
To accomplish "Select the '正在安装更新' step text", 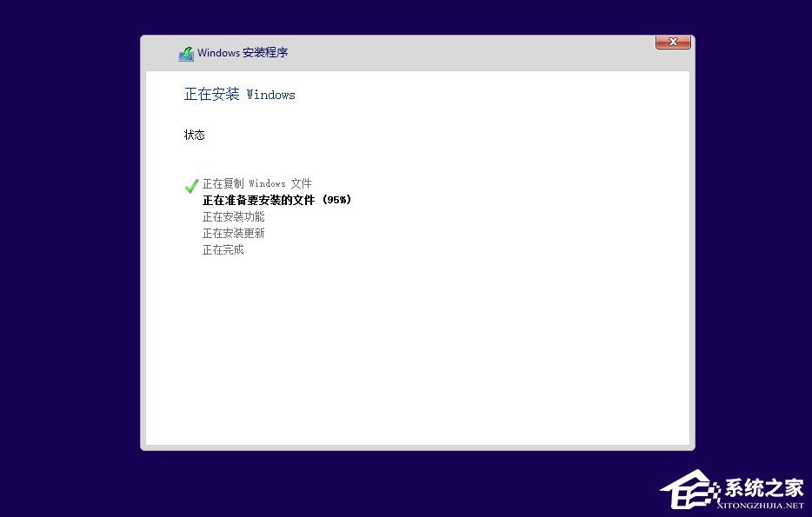I will tap(233, 233).
